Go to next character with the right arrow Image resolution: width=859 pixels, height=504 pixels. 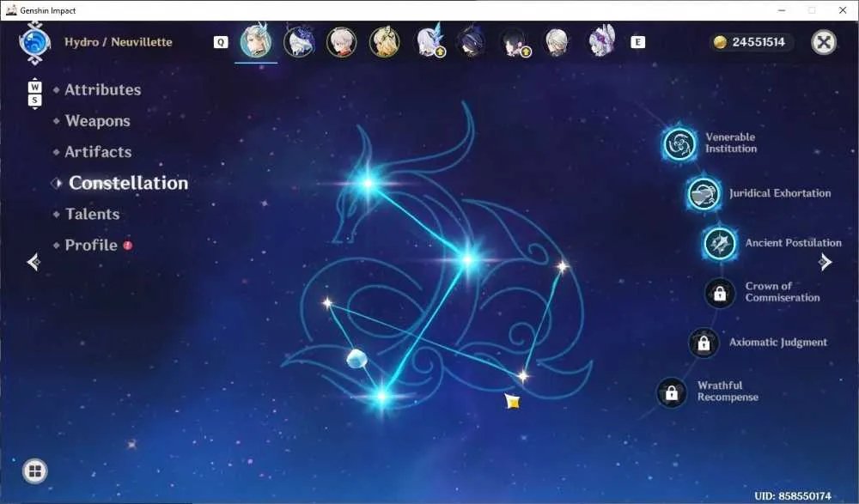pos(825,262)
